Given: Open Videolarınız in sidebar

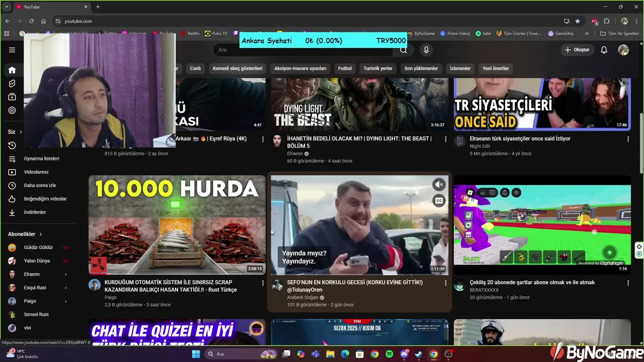Looking at the screenshot, I should (x=40, y=172).
